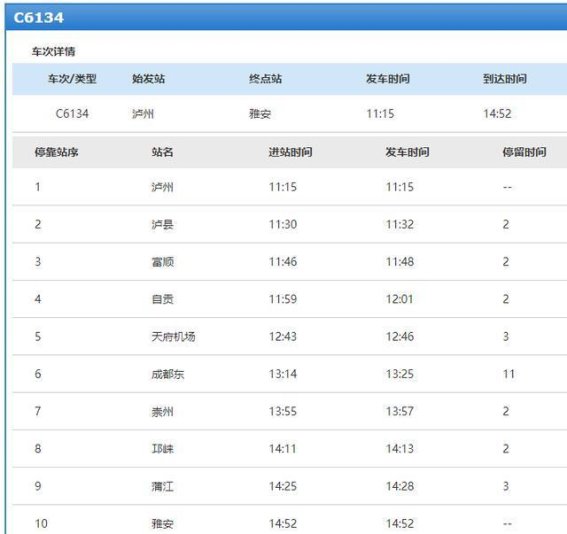Click stop sequence number 10
This screenshot has height=534, width=567.
pos(41,524)
